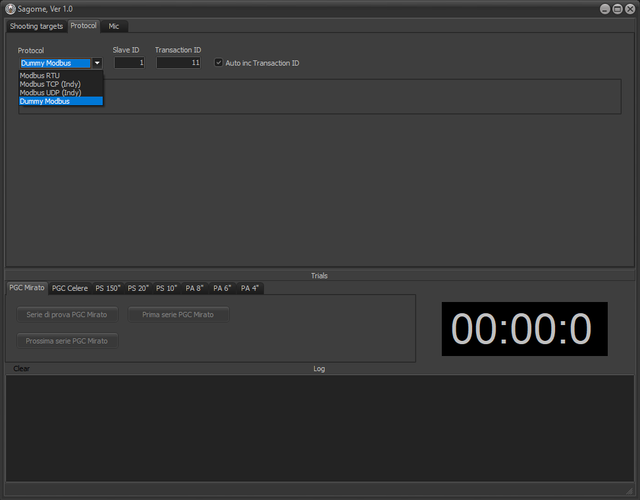Minimize the Sagome window
This screenshot has width=640, height=500.
pos(605,9)
